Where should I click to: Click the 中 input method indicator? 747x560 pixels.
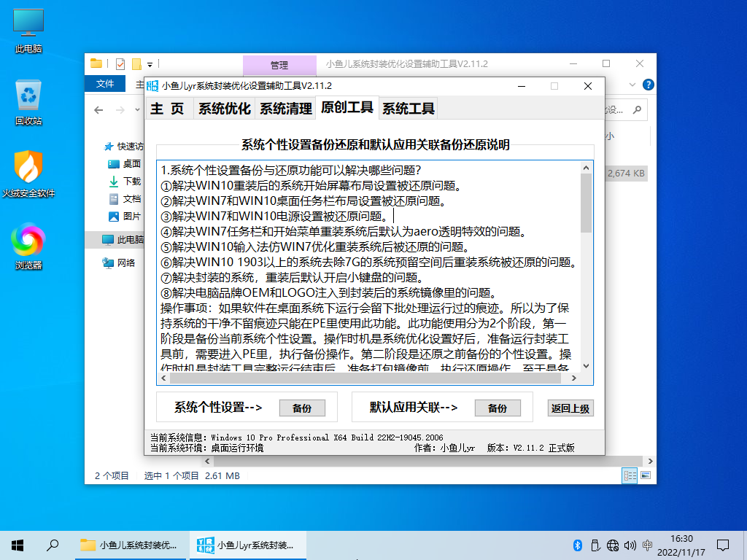(x=647, y=545)
